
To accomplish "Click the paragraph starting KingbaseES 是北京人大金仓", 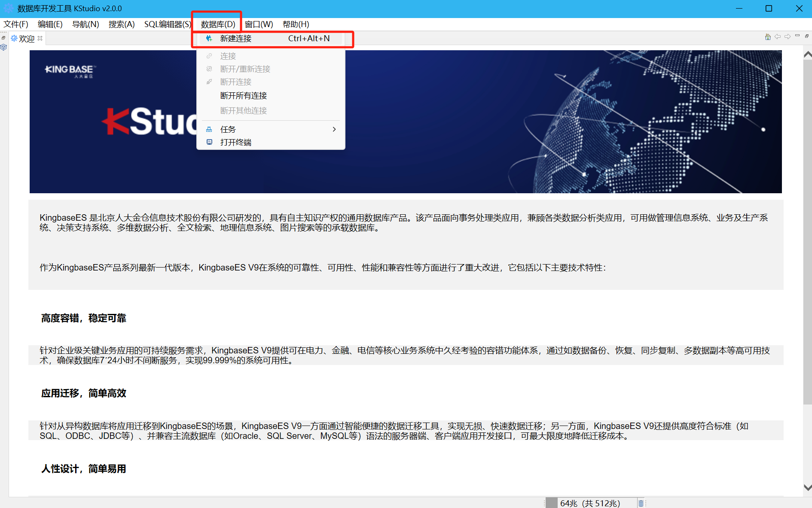I will (404, 223).
